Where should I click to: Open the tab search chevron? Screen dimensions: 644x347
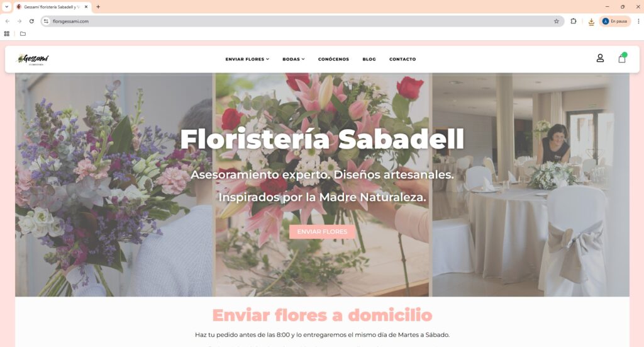[x=6, y=7]
